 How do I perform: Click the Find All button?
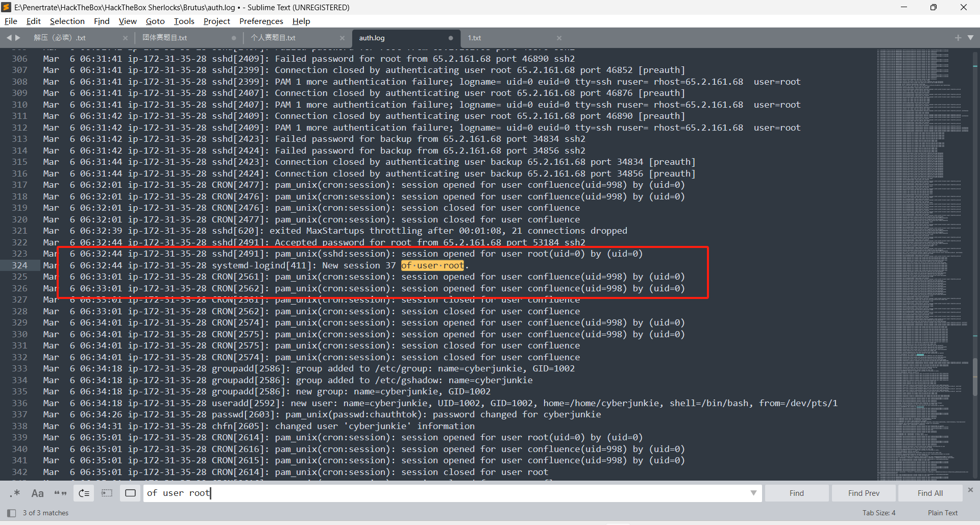(929, 493)
